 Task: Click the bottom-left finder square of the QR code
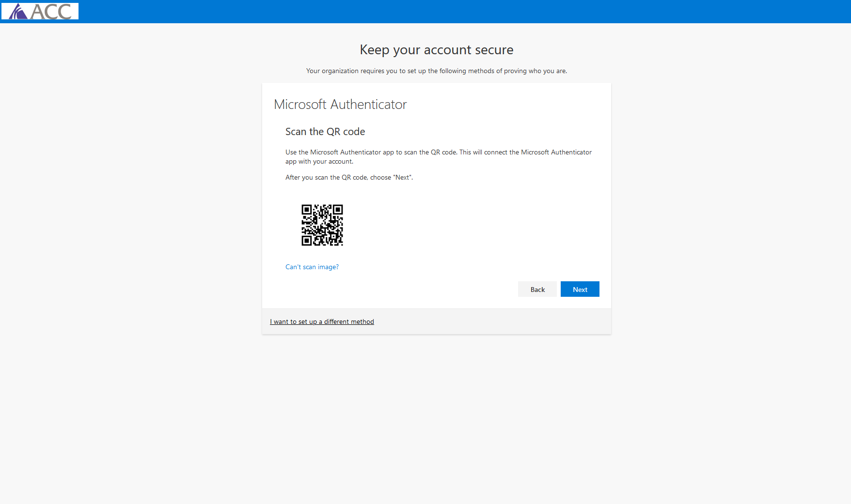307,241
